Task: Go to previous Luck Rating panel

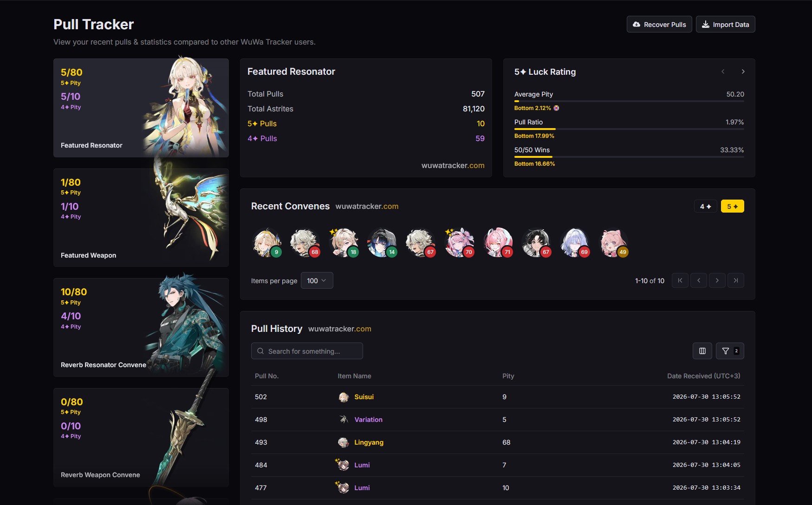Action: click(x=723, y=71)
